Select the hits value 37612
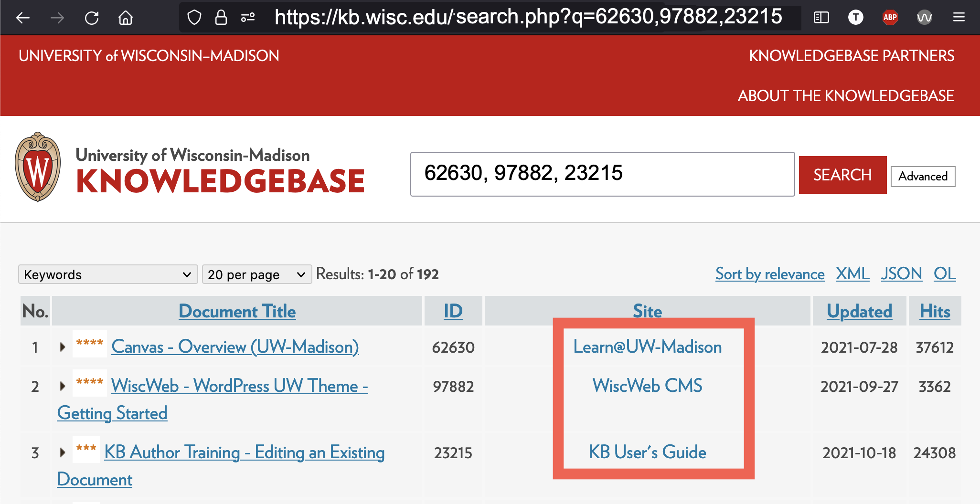 coord(935,347)
